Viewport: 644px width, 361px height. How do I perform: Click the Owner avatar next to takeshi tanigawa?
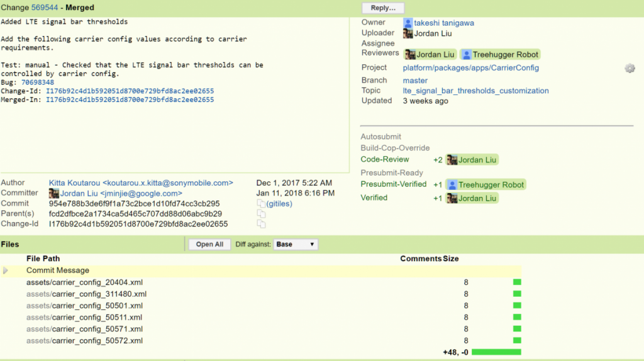(x=408, y=23)
